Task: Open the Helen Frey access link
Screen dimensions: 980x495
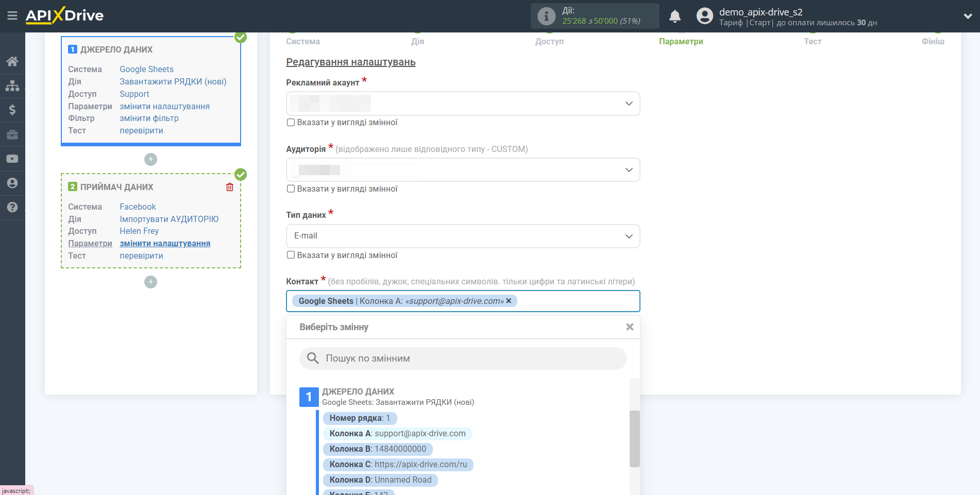Action: pos(139,231)
